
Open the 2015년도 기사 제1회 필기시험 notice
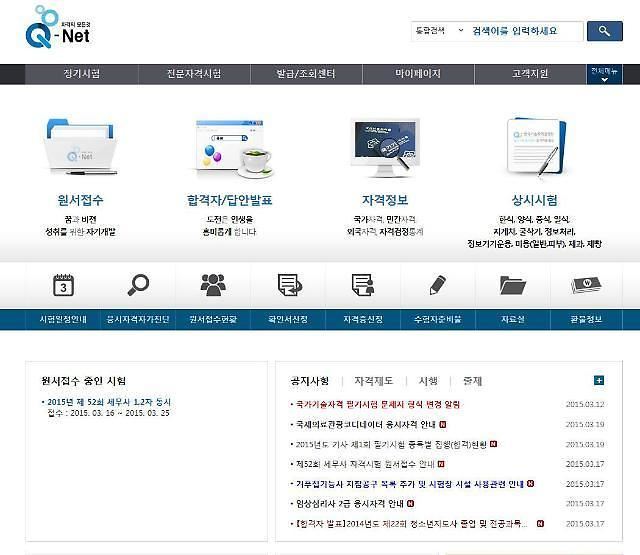pos(391,444)
